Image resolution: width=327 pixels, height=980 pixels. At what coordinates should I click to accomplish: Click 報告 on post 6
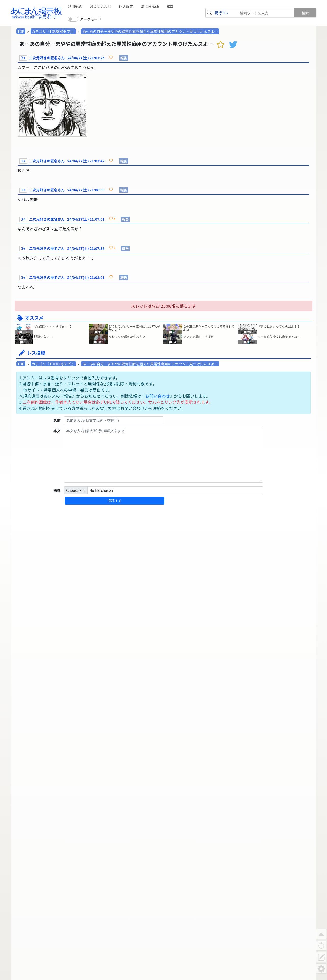(x=124, y=277)
